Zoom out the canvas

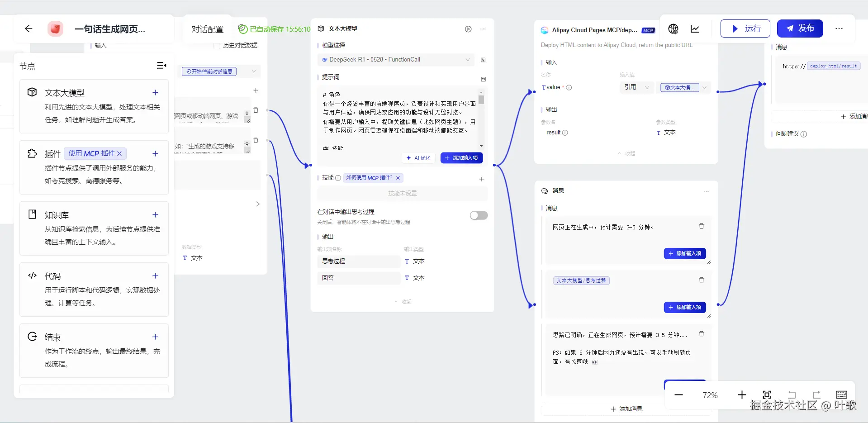point(678,395)
